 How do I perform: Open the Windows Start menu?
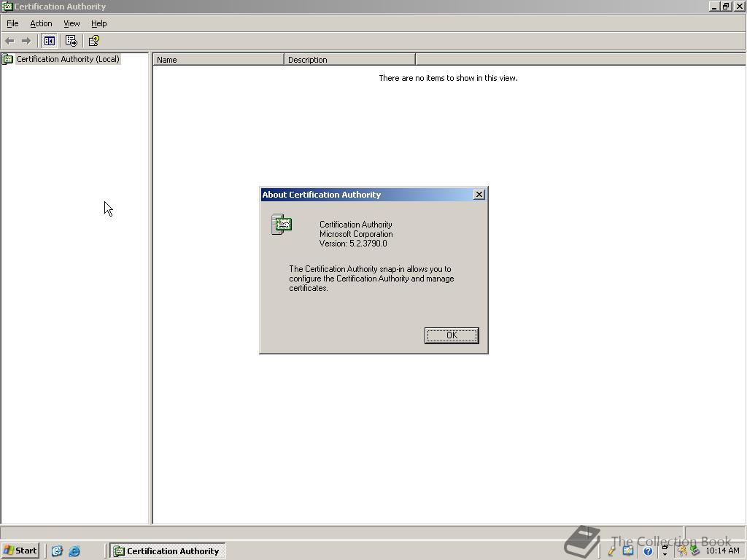(x=20, y=551)
